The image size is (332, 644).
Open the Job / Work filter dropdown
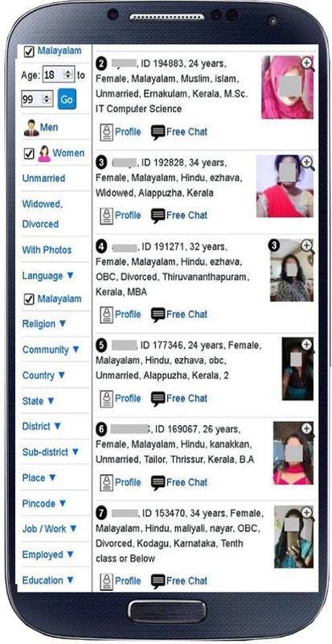point(50,529)
